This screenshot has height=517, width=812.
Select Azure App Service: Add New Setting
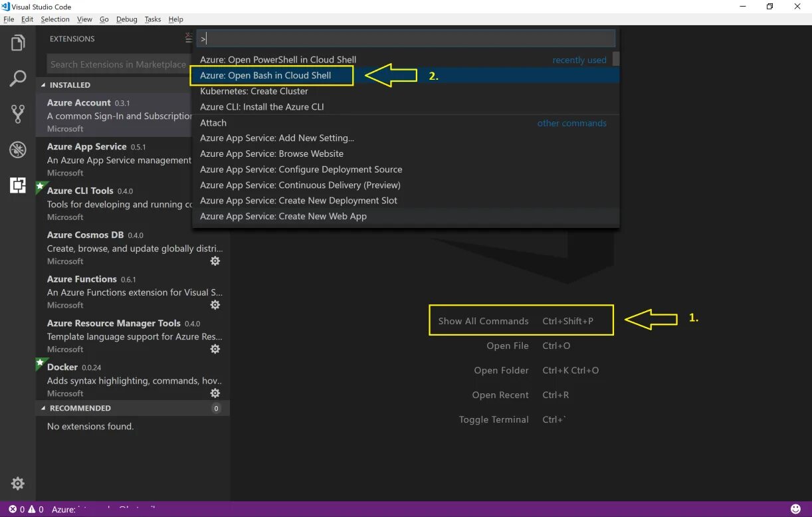406,138
